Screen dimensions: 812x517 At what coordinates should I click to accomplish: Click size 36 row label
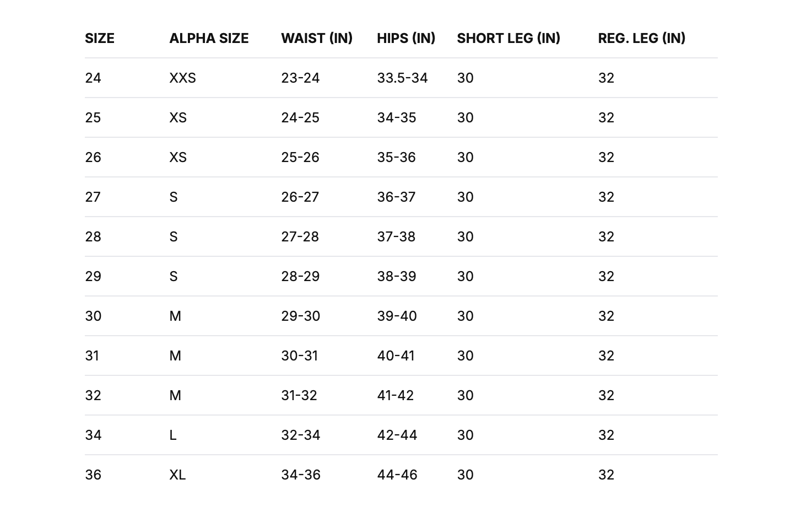[x=93, y=475]
